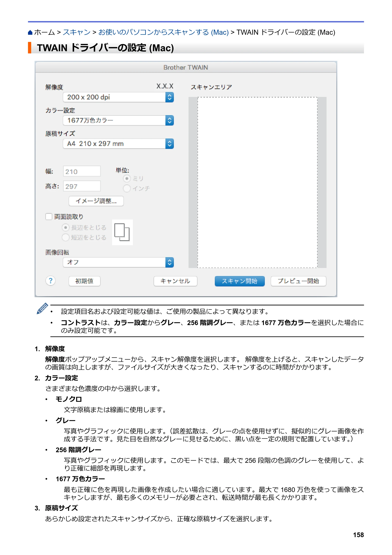Enable the 両面読取り checkbox
This screenshot has width=392, height=555.
pyautogui.click(x=49, y=217)
